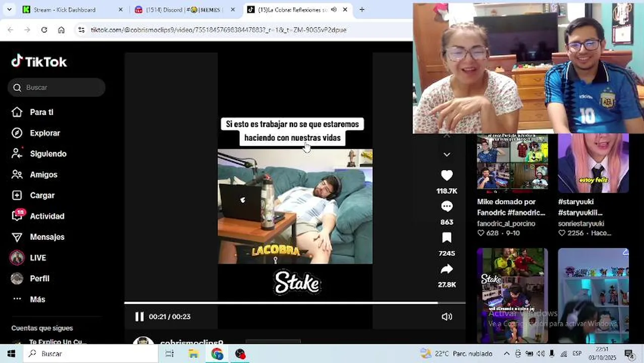This screenshot has height=363, width=644.
Task: View site information icon in address bar
Action: click(x=82, y=30)
